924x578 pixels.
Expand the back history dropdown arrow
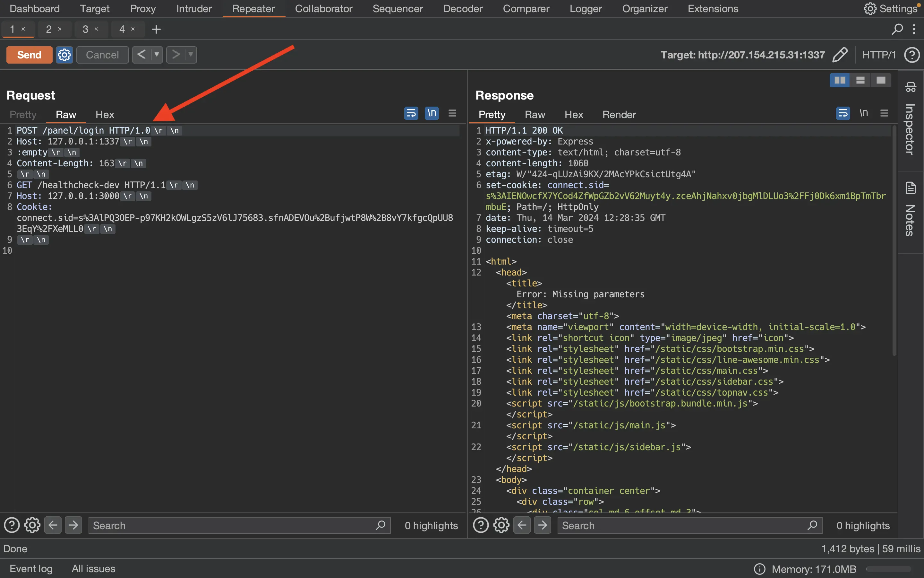coord(157,55)
